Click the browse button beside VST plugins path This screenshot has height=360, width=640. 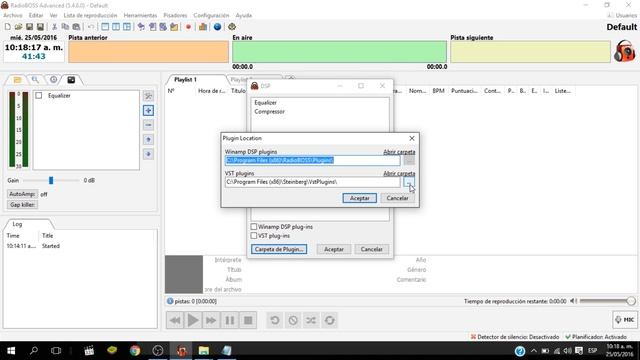(x=409, y=182)
